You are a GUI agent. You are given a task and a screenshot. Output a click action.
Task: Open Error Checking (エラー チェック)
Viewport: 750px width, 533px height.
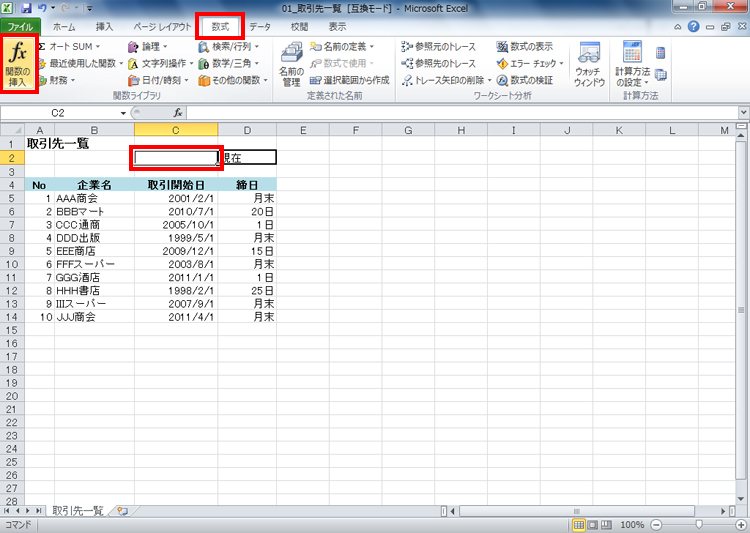pyautogui.click(x=526, y=63)
